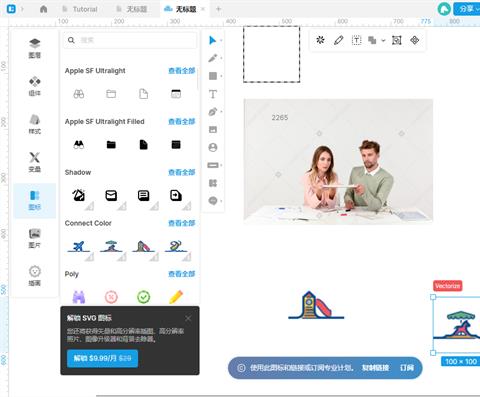This screenshot has height=397, width=480.
Task: Pick the Shadow file export icon
Action: (x=176, y=195)
